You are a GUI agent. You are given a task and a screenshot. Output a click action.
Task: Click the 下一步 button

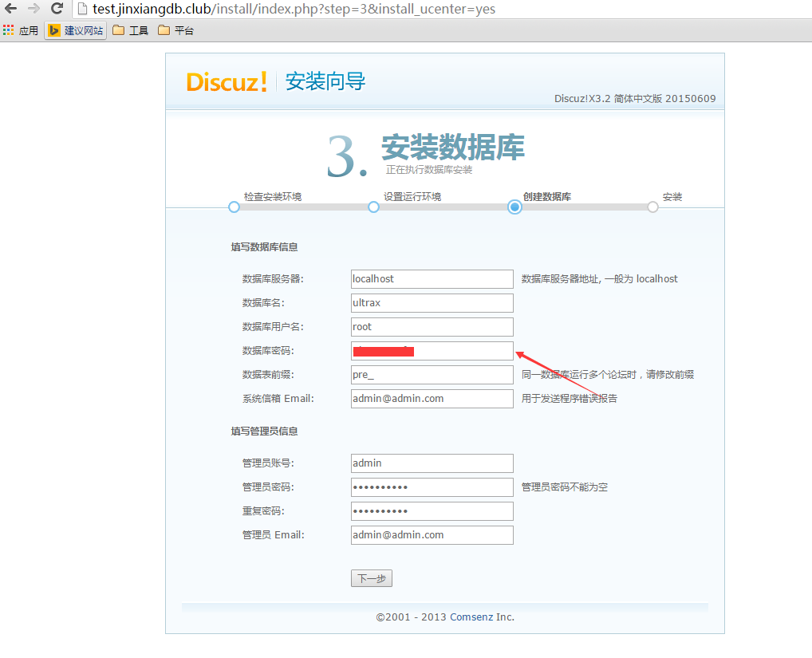tap(371, 579)
